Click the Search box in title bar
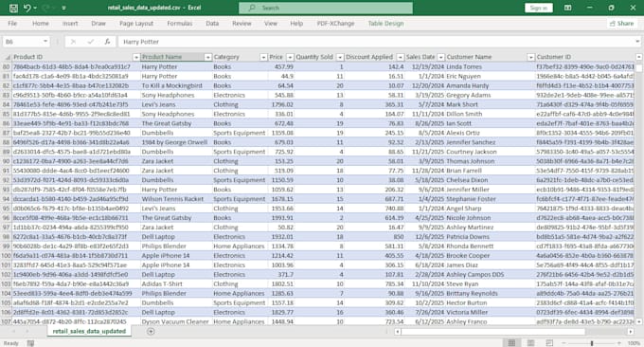Screen dimensions: 644x347 click(326, 8)
